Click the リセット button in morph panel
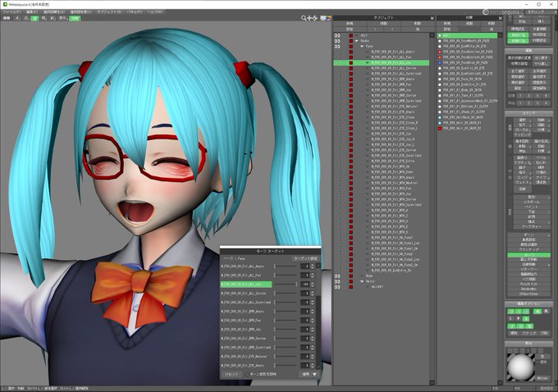 pyautogui.click(x=231, y=374)
